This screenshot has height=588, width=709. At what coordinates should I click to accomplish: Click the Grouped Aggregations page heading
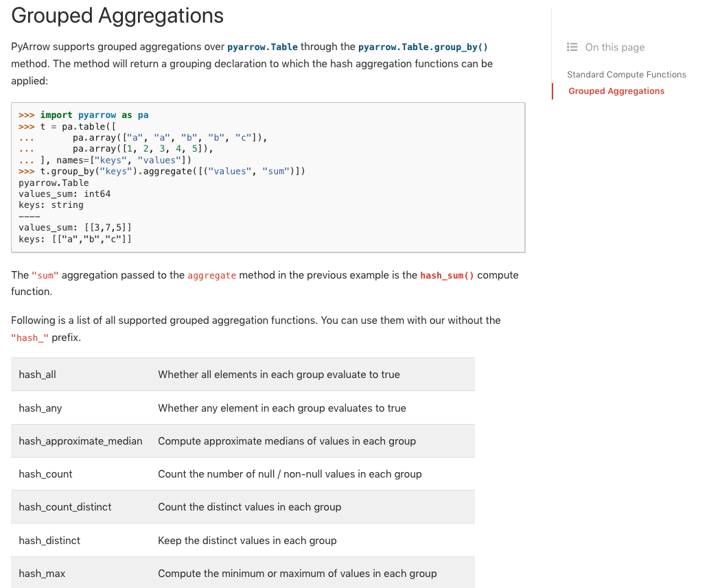pyautogui.click(x=117, y=15)
